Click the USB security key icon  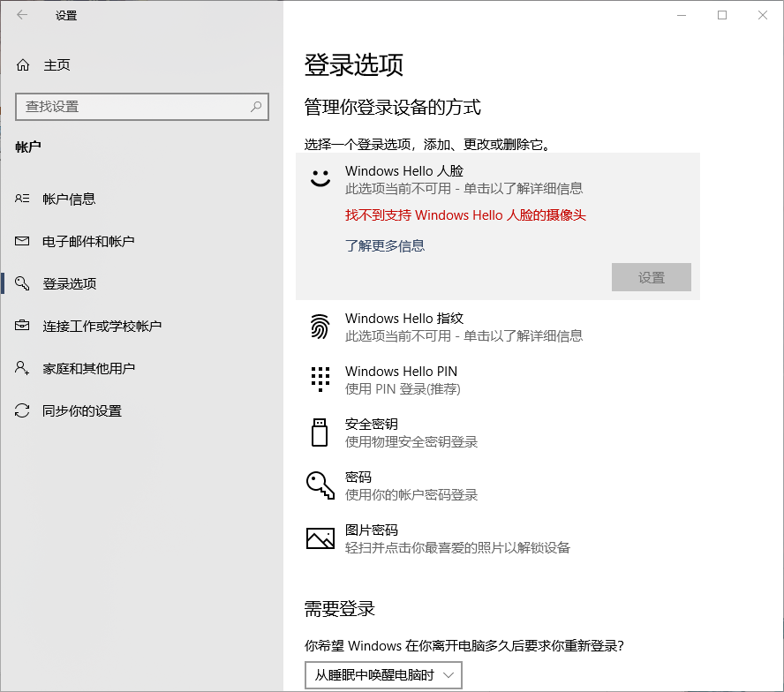[x=320, y=432]
